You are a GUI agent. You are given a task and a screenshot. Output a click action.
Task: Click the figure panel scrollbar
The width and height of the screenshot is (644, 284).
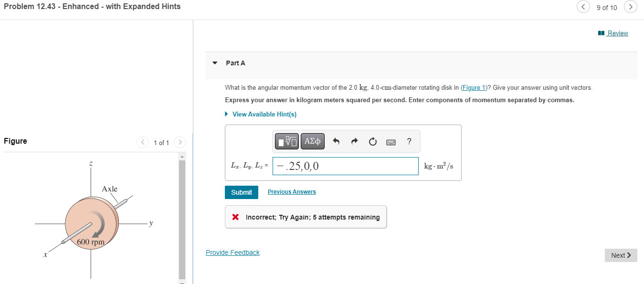click(x=182, y=215)
